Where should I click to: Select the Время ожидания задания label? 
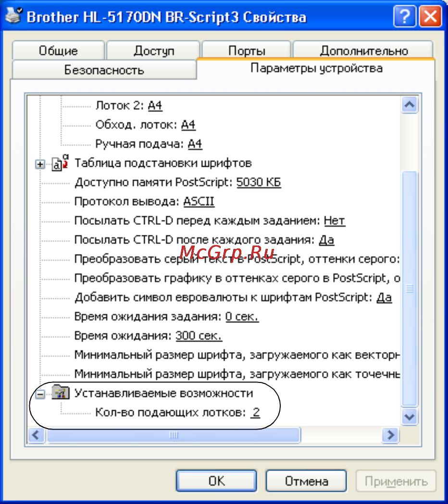click(148, 316)
